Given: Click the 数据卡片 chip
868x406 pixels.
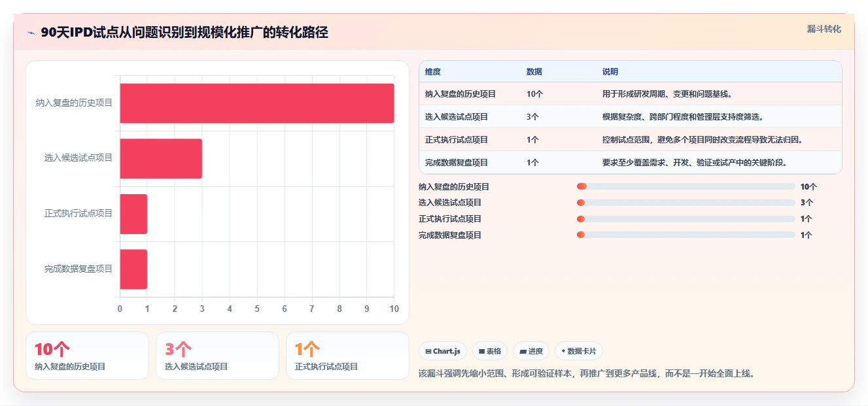Looking at the screenshot, I should tap(578, 351).
